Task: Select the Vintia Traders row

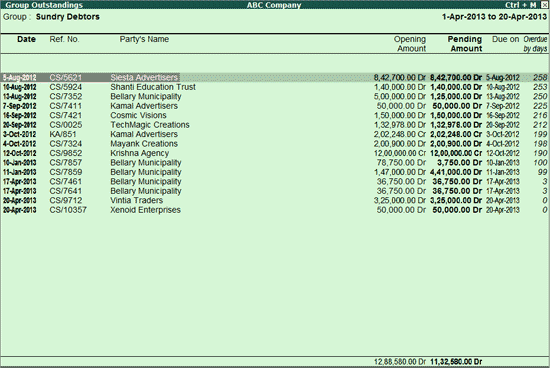Action: coord(275,201)
